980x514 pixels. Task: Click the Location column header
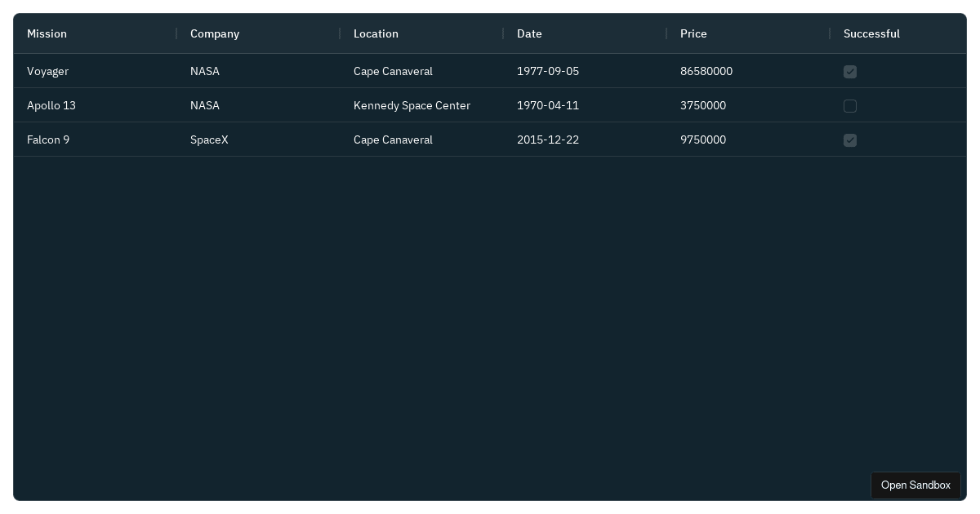click(376, 33)
